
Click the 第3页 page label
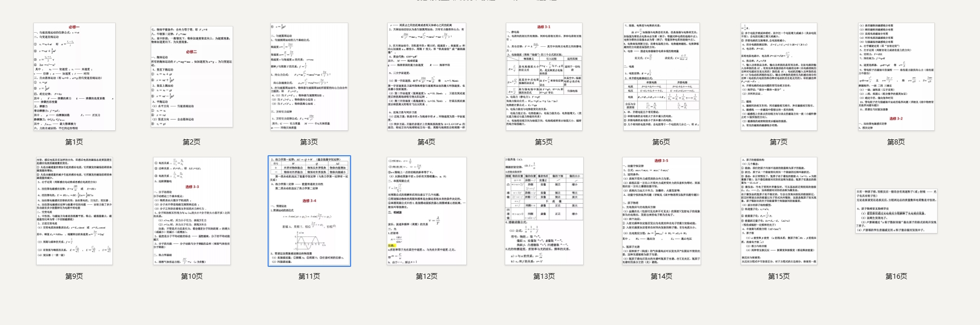click(309, 142)
